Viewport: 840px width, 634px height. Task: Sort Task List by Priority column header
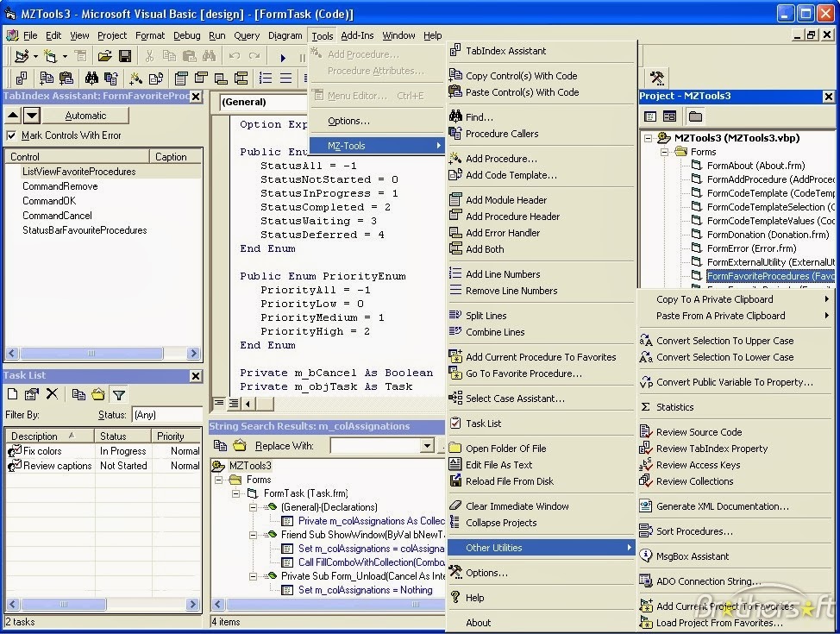pyautogui.click(x=176, y=436)
